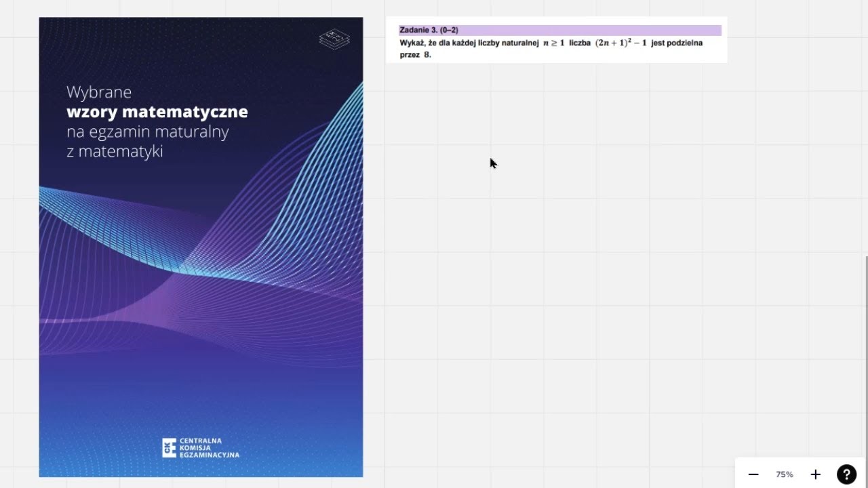Image resolution: width=868 pixels, height=488 pixels.
Task: Zoom out with the minus button
Action: (753, 474)
